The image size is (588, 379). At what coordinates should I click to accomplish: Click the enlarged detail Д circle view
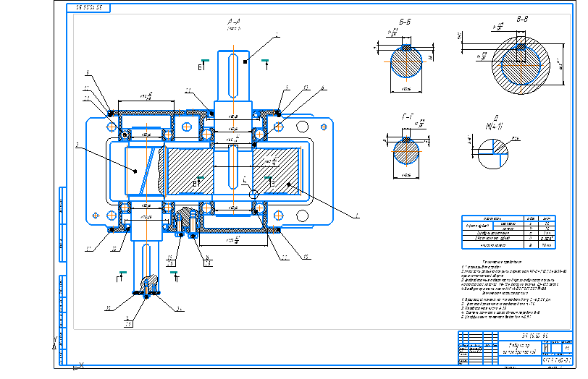495,145
